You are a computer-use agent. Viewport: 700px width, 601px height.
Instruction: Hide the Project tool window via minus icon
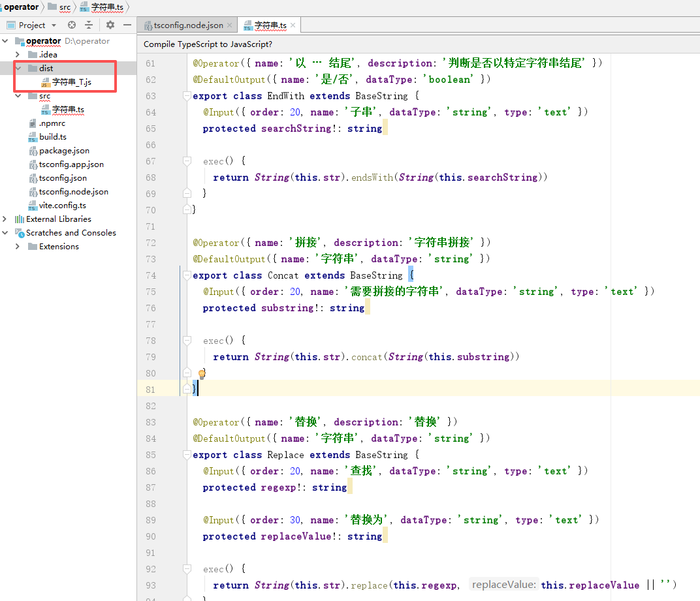click(x=127, y=25)
